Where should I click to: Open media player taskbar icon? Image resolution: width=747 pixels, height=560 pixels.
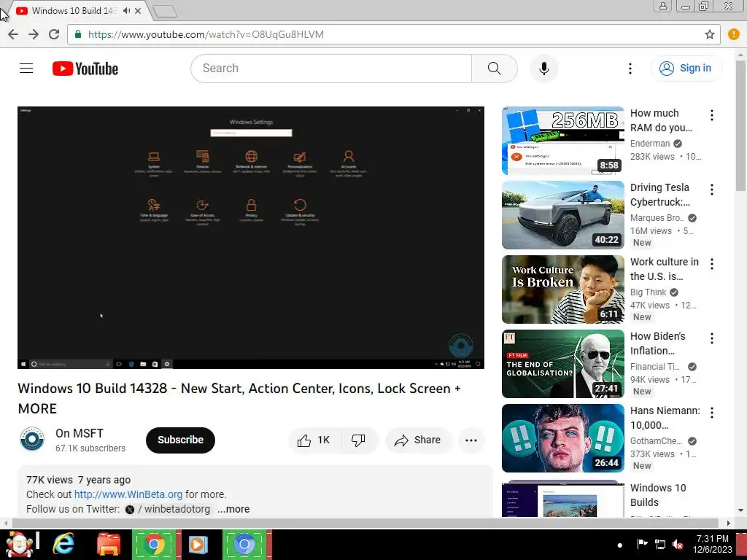click(x=198, y=544)
